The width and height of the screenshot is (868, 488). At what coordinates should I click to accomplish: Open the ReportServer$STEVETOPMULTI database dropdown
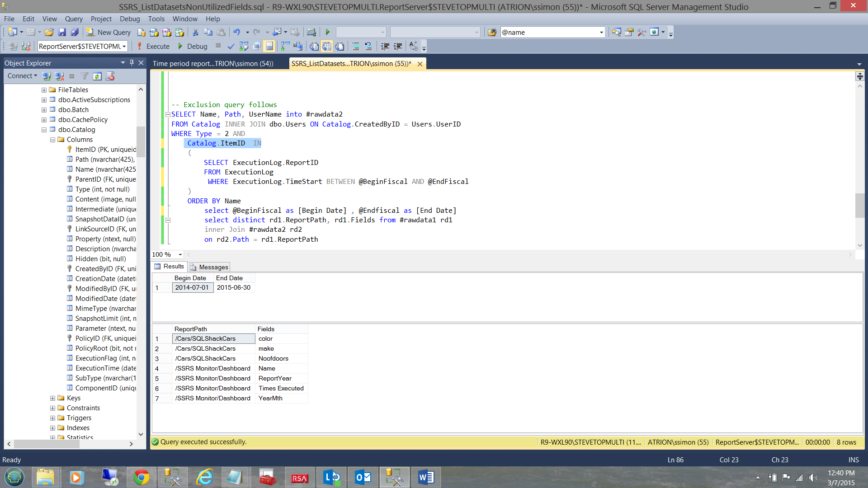click(124, 46)
